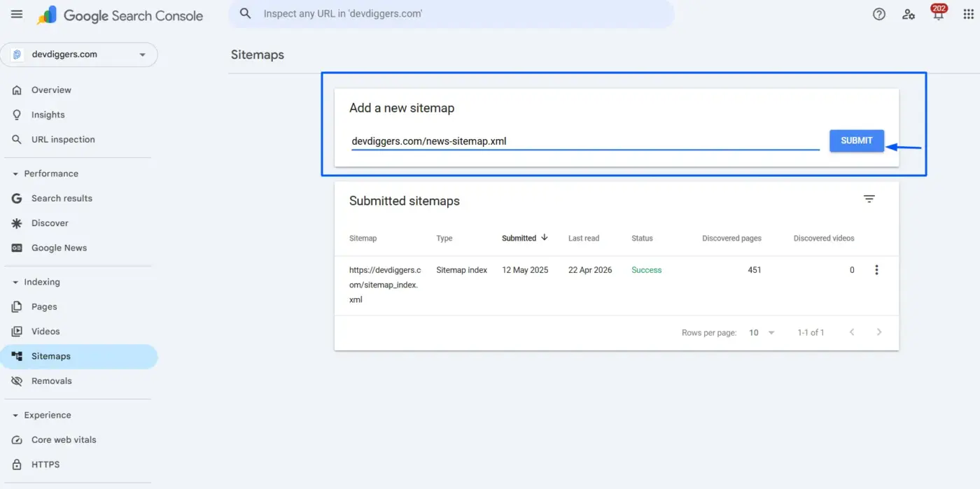Go to next page of sitemaps
This screenshot has width=980, height=489.
(x=879, y=332)
